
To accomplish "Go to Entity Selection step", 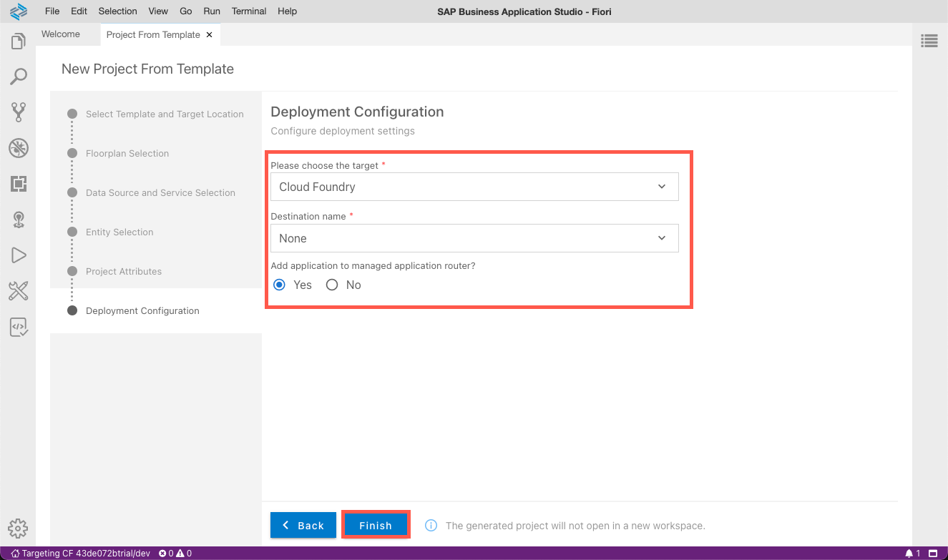I will [x=119, y=232].
